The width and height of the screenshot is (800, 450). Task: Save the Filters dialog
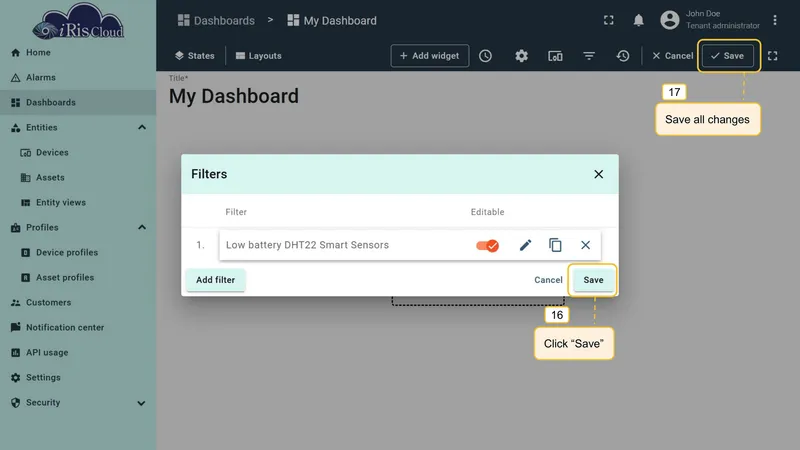point(593,280)
